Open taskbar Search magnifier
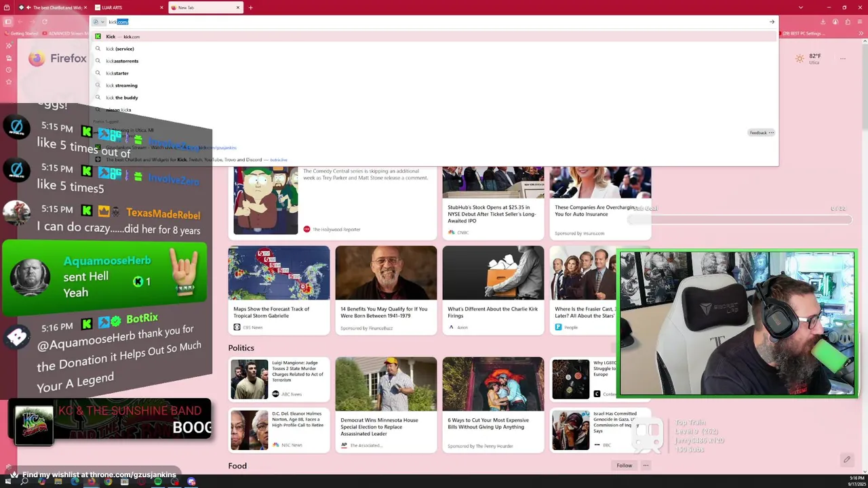Screen dimensions: 868x488 pyautogui.click(x=24, y=482)
